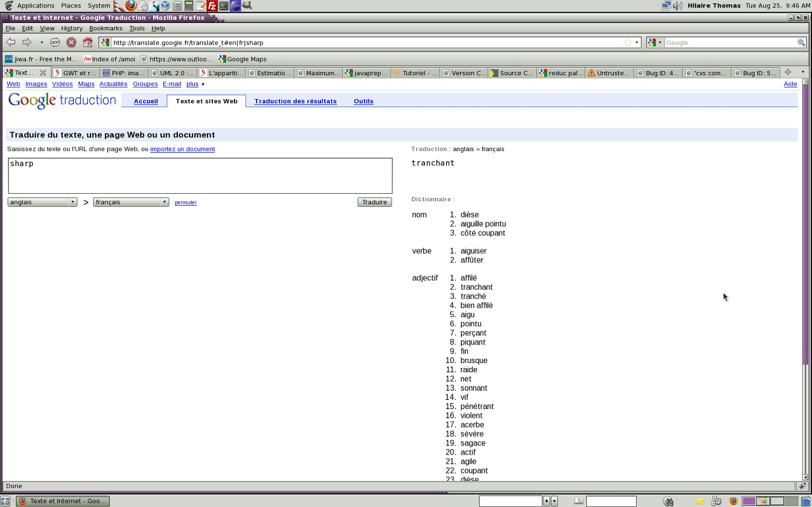Open the Bookmarks menu

106,28
